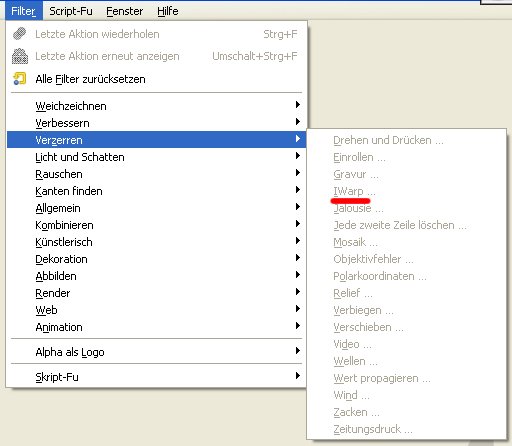Apply the Zeitungsdruck filter
The height and width of the screenshot is (446, 512).
coord(407,429)
